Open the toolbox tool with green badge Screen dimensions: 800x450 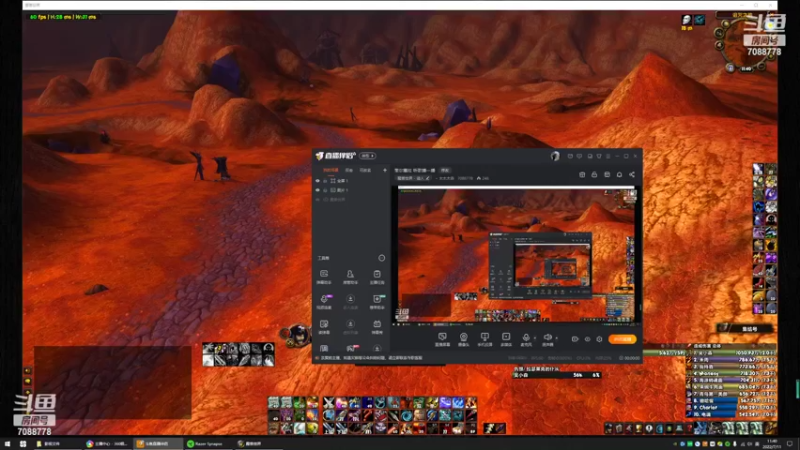point(377,302)
